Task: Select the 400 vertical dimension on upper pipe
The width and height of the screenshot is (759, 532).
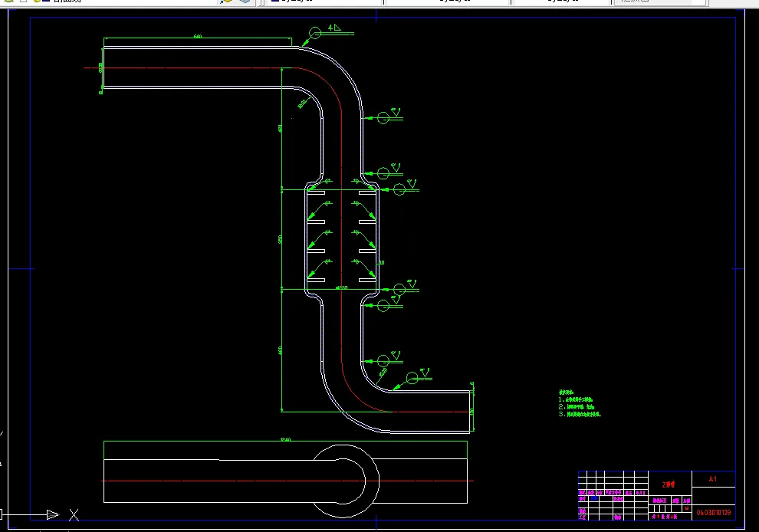Action: point(280,128)
